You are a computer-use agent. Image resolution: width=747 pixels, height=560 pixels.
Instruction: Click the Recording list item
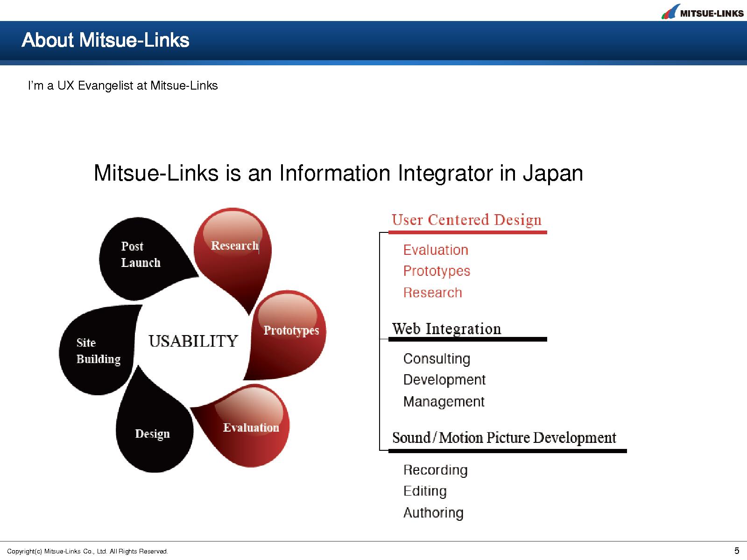(x=435, y=470)
